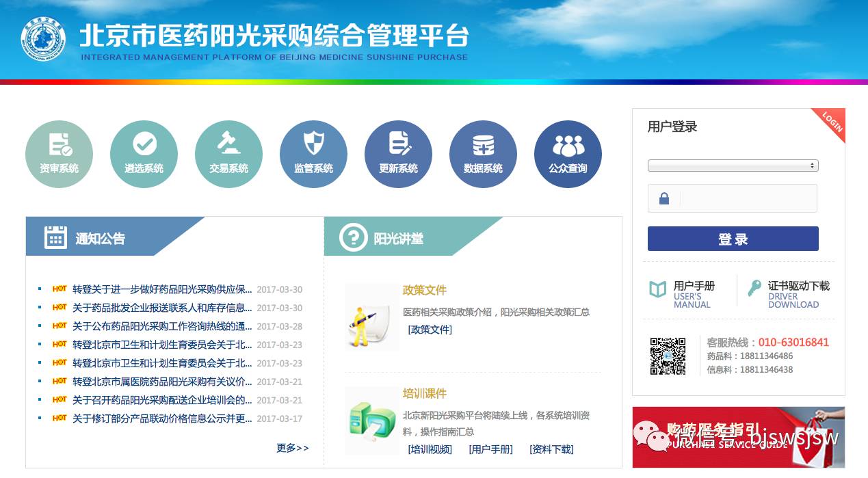Image resolution: width=868 pixels, height=478 pixels.
Task: Access the 数据系统 database icon
Action: pos(483,153)
